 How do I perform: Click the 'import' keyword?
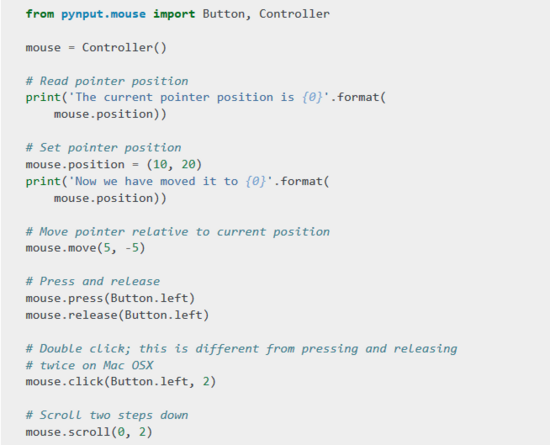click(174, 14)
